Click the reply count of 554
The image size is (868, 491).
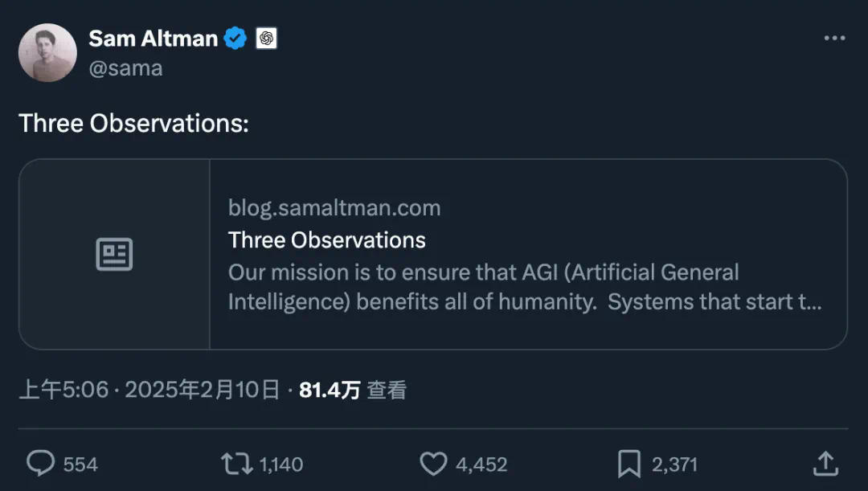click(80, 464)
